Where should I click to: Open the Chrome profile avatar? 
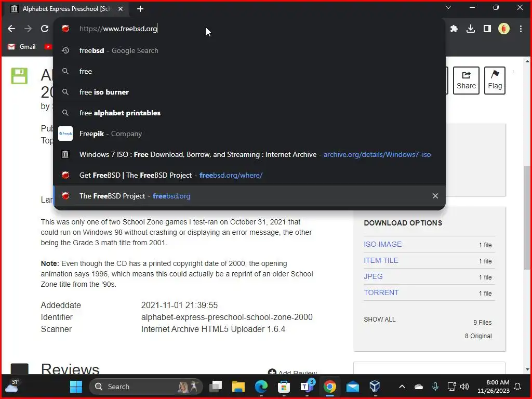click(504, 29)
